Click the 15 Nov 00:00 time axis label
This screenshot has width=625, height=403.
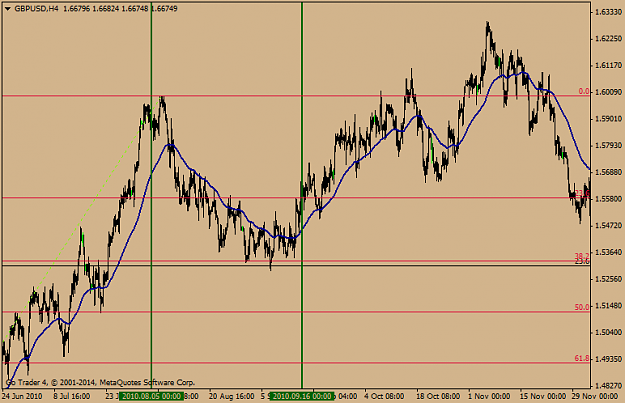(542, 396)
